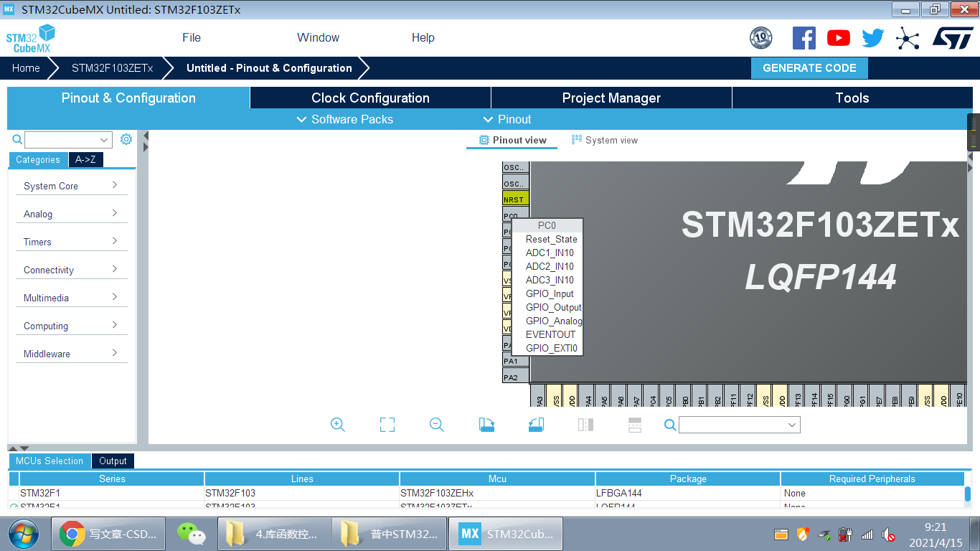Select the zoom-out magnifier icon
The height and width of the screenshot is (551, 980).
(436, 424)
